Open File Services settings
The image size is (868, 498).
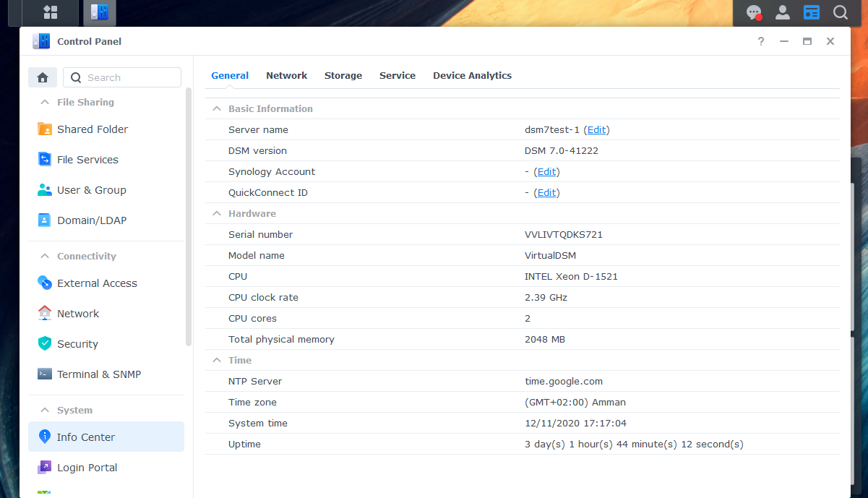[106, 160]
